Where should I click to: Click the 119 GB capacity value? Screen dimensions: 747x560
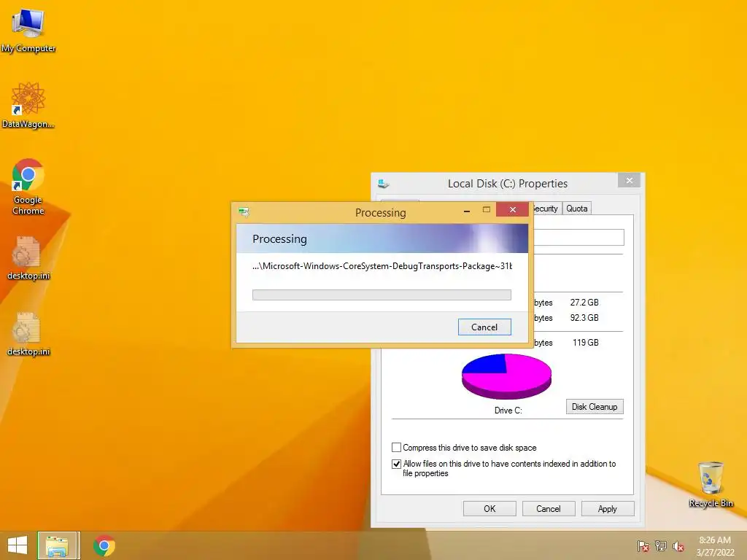586,343
